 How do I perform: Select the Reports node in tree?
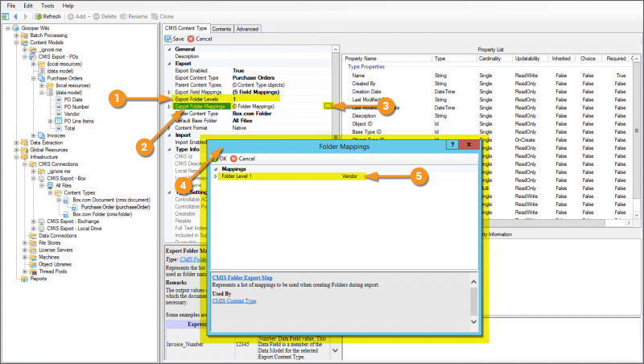(x=38, y=279)
